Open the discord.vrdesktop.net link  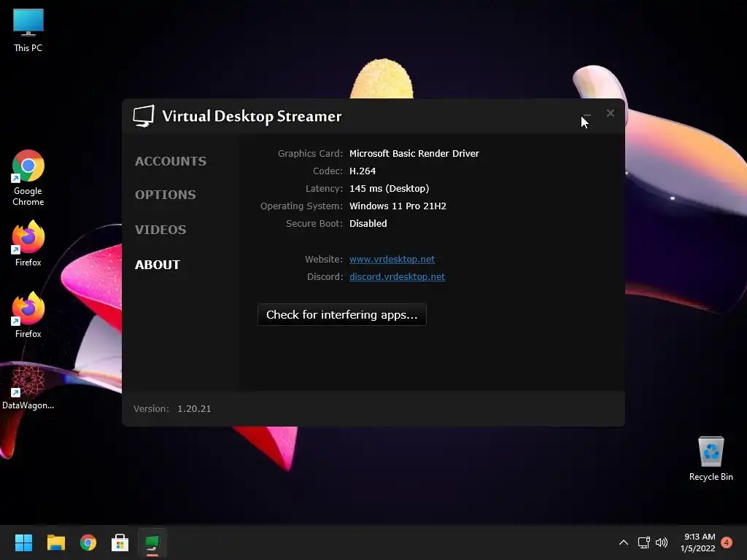(397, 276)
